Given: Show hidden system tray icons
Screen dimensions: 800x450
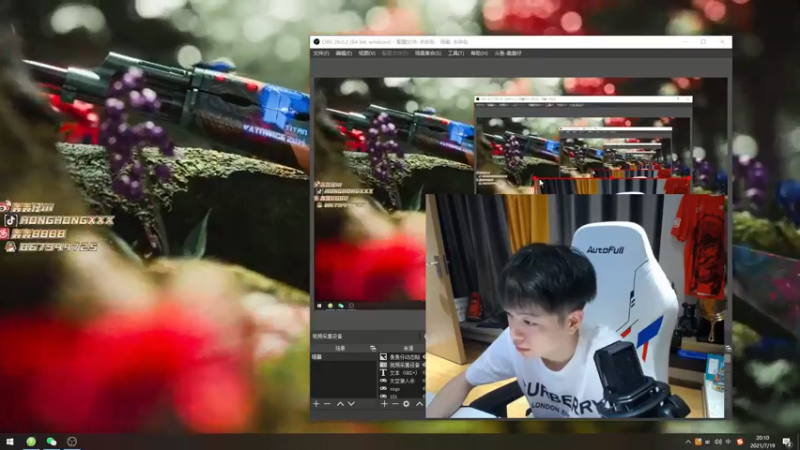Looking at the screenshot, I should click(x=688, y=442).
